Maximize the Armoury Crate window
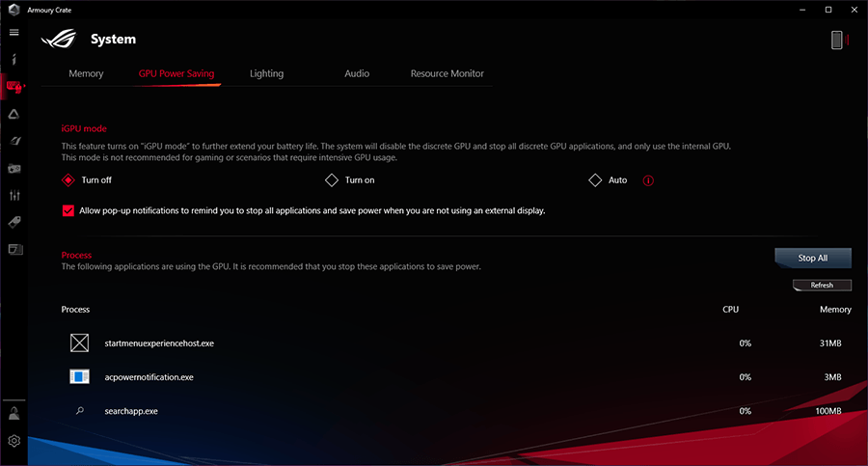Image resolution: width=868 pixels, height=466 pixels. [x=828, y=10]
